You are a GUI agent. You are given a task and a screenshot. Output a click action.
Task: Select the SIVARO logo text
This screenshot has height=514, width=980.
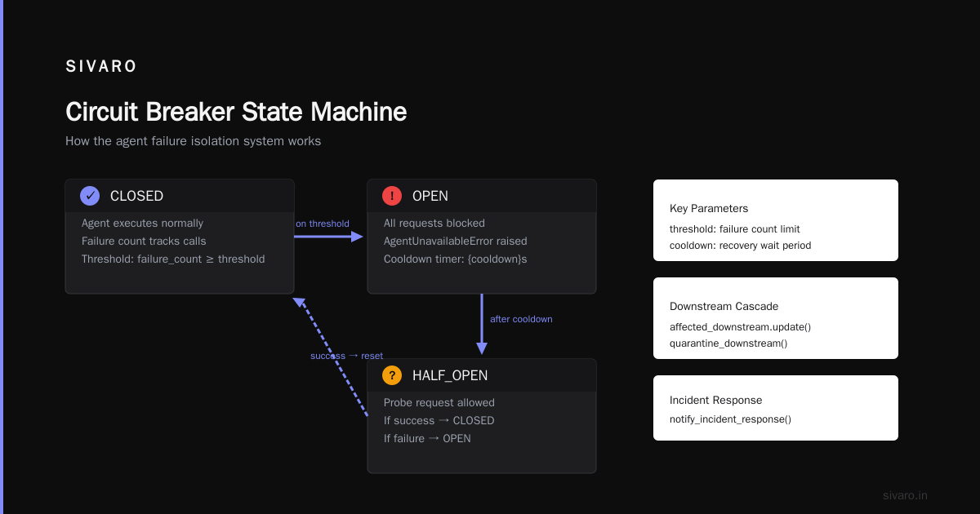tap(101, 67)
